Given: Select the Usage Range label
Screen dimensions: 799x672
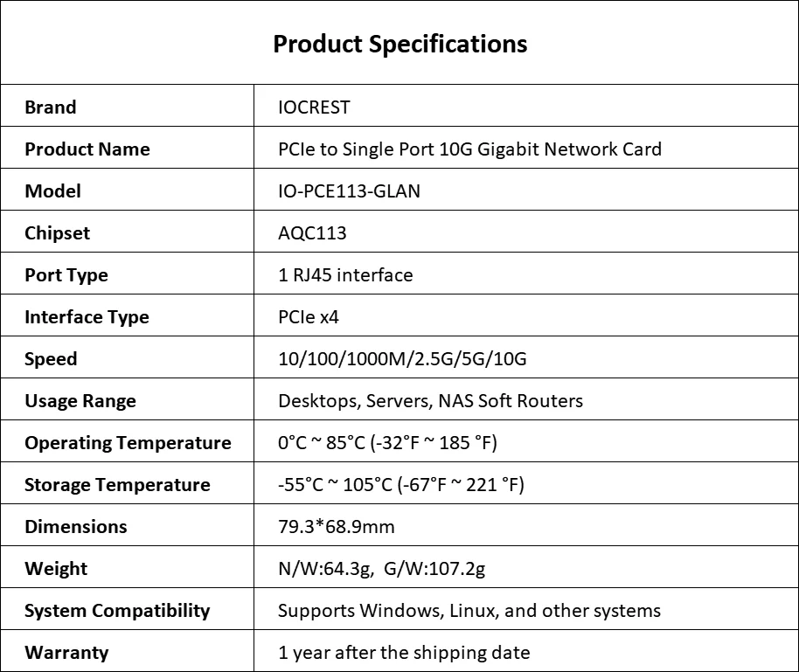Looking at the screenshot, I should (x=80, y=401).
